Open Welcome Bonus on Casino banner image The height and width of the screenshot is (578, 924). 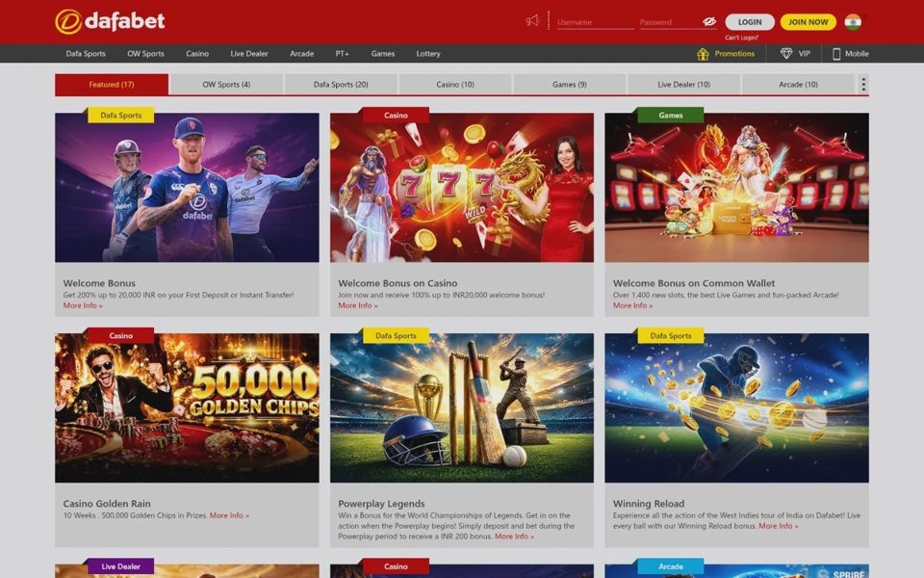[x=462, y=188]
